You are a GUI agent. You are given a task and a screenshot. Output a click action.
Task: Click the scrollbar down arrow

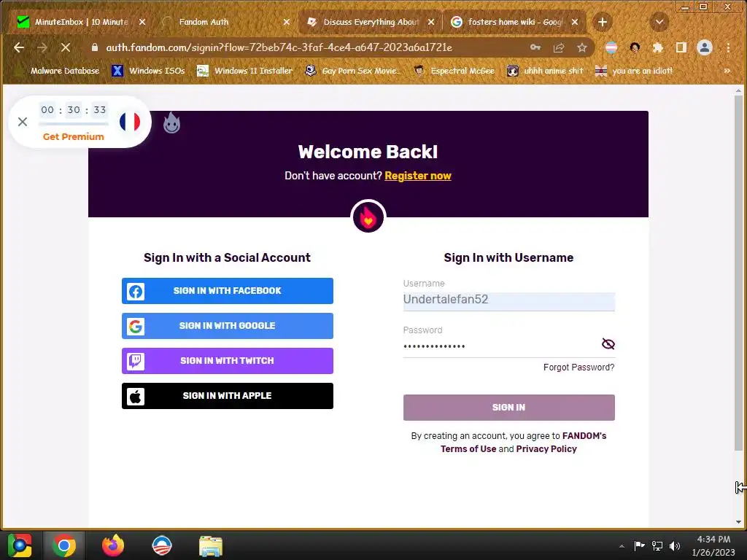click(738, 522)
